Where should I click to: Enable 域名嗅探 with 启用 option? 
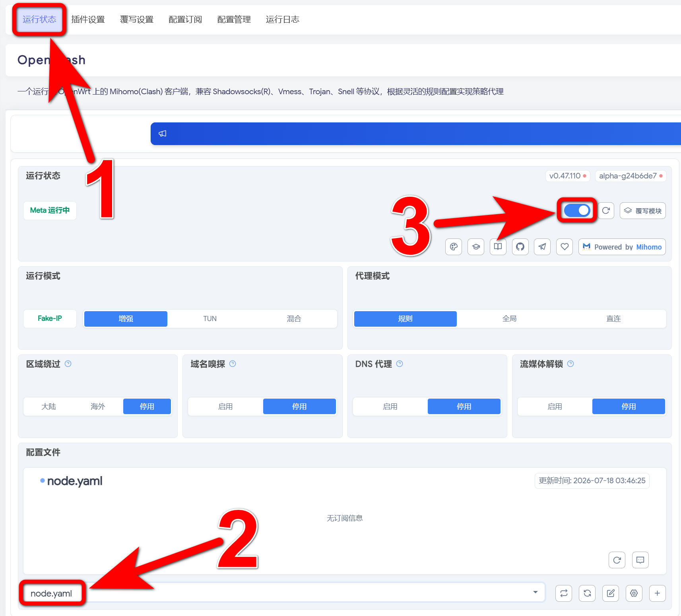point(225,407)
